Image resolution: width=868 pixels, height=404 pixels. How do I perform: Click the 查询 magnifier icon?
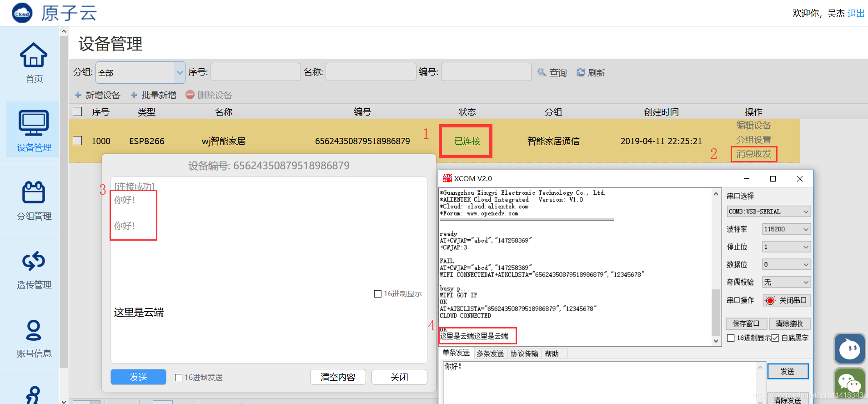[542, 72]
